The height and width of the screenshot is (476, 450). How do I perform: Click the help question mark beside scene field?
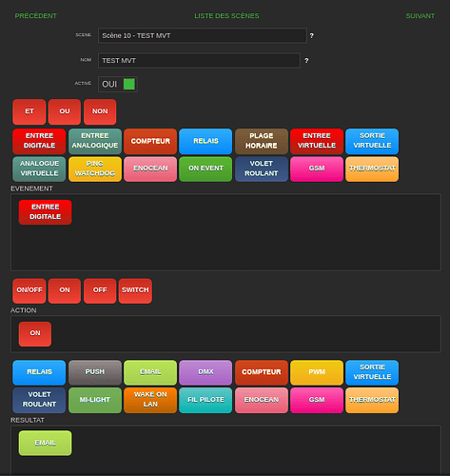coord(312,36)
